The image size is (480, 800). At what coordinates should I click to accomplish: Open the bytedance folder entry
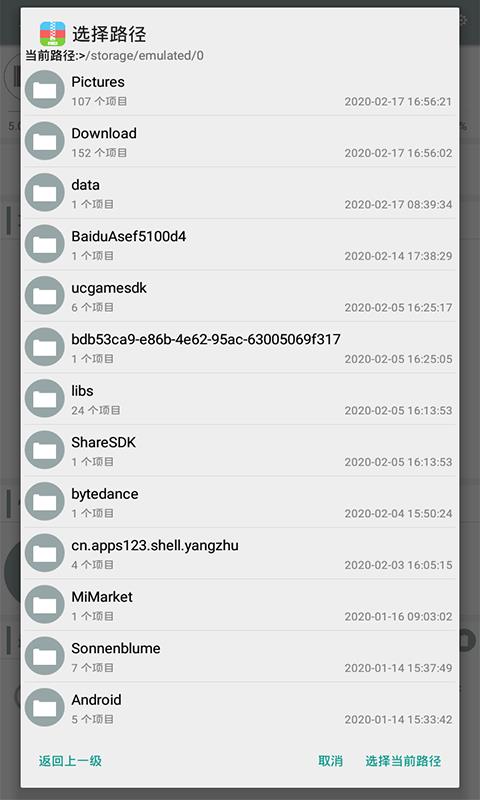[x=240, y=502]
